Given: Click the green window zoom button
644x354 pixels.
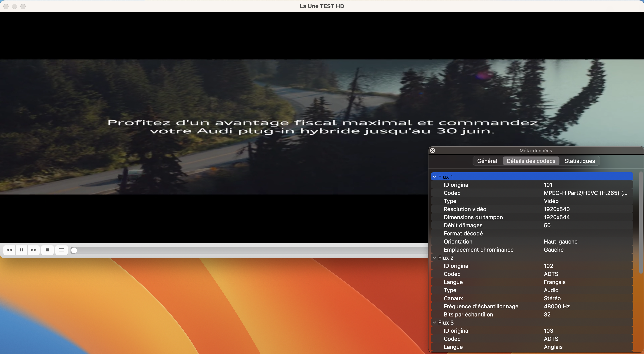Looking at the screenshot, I should pos(23,6).
